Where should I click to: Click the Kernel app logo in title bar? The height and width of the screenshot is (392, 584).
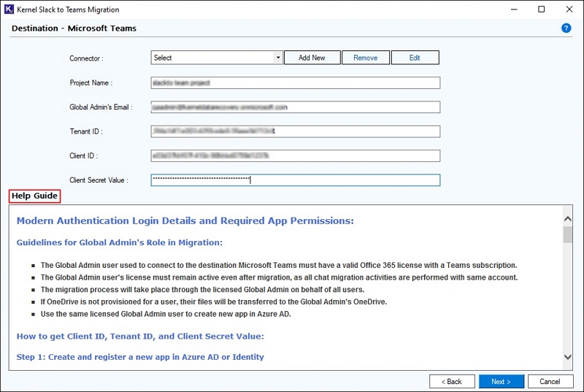pyautogui.click(x=9, y=9)
